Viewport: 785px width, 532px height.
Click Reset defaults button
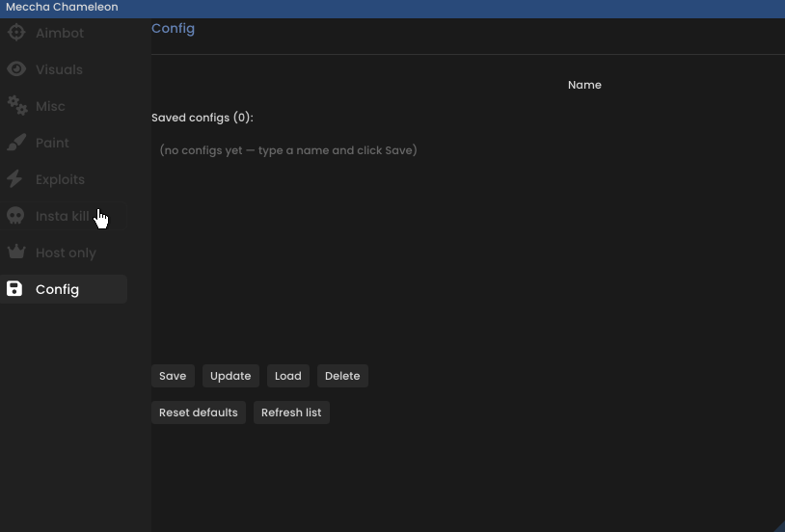click(x=199, y=412)
